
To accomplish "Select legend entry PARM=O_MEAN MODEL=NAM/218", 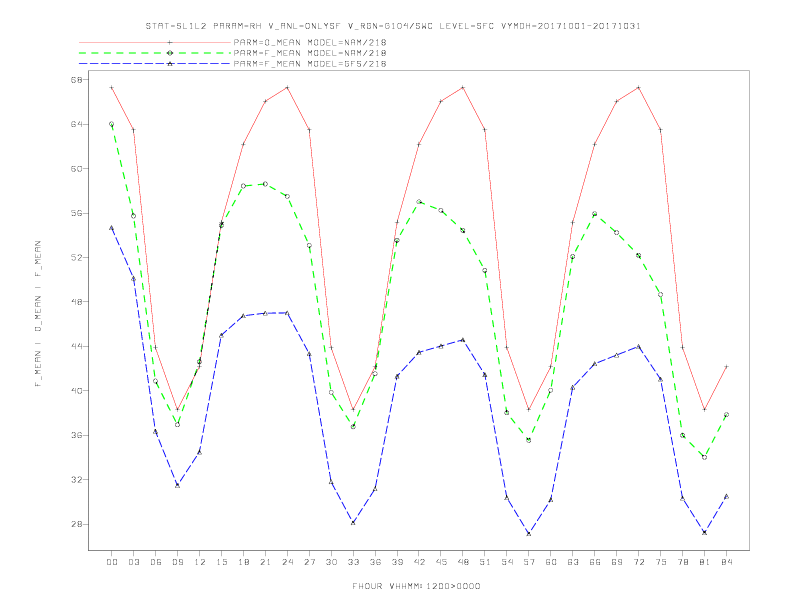I will pos(310,42).
